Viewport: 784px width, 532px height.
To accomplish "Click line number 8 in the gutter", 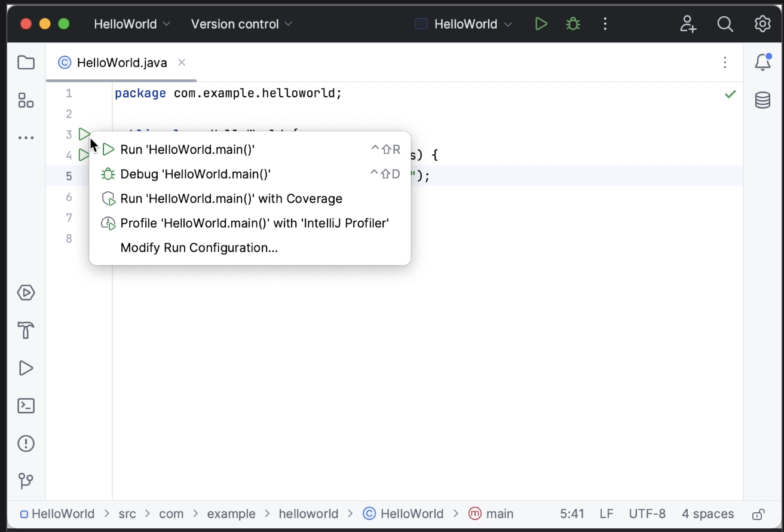I will [x=69, y=239].
